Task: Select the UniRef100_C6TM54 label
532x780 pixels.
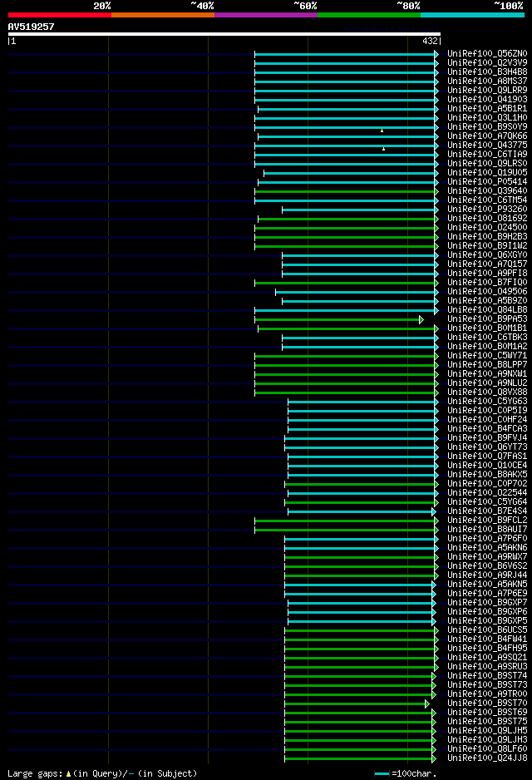Action: coord(487,200)
